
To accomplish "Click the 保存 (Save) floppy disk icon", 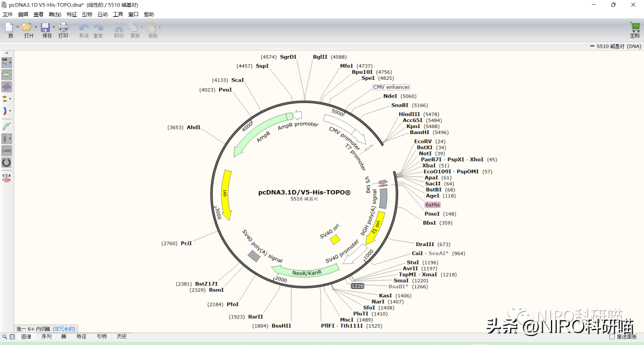I will (46, 27).
